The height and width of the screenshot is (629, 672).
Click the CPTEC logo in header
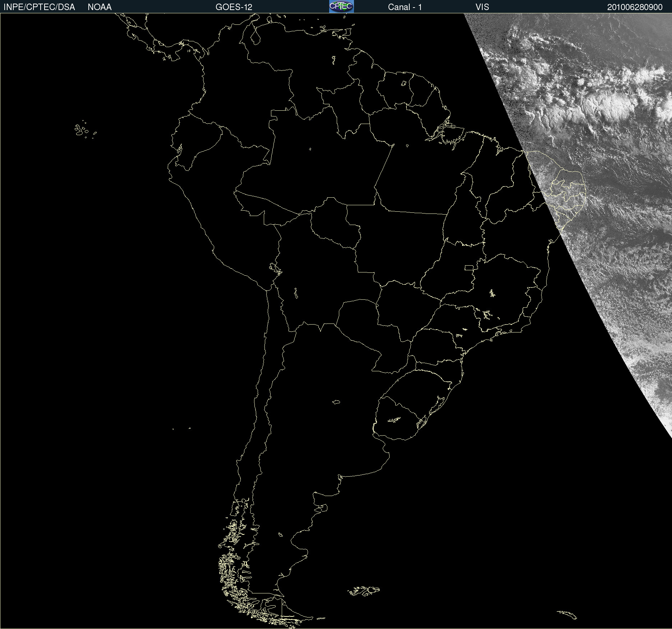(341, 6)
